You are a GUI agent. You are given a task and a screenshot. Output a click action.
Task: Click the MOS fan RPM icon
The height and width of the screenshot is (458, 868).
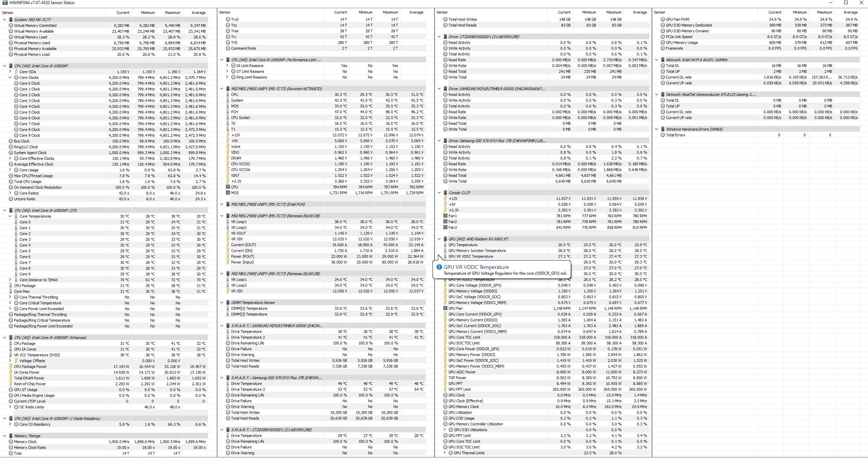[x=228, y=193]
